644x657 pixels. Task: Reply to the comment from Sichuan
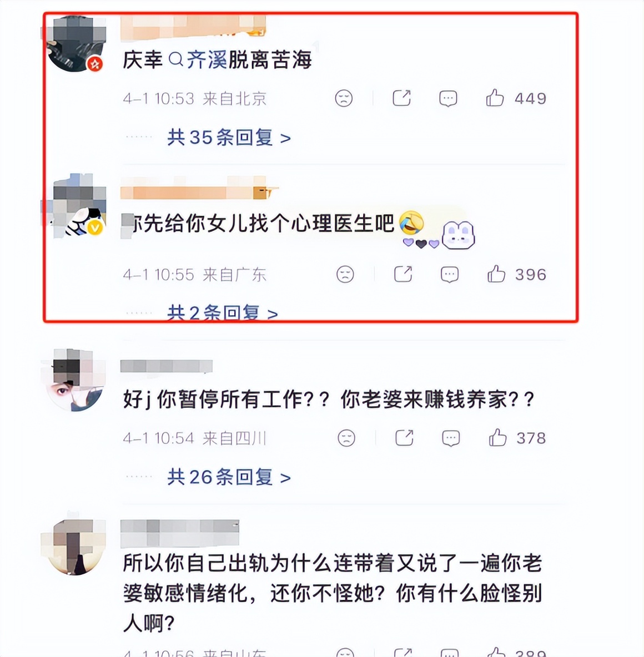(x=451, y=438)
